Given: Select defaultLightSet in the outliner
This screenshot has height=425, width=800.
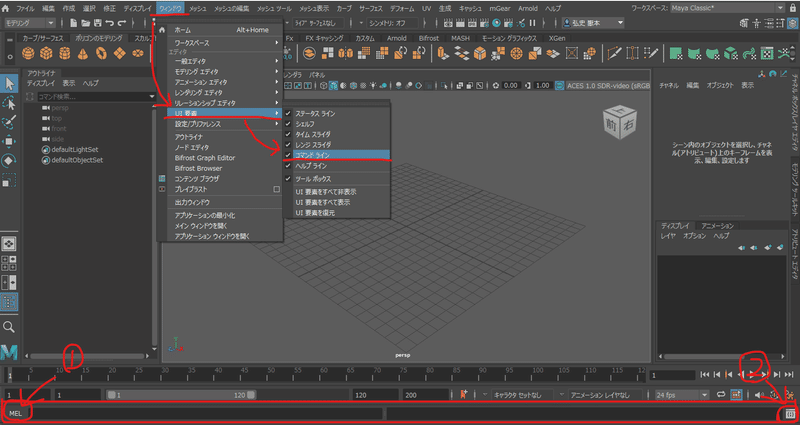Looking at the screenshot, I should pos(74,149).
